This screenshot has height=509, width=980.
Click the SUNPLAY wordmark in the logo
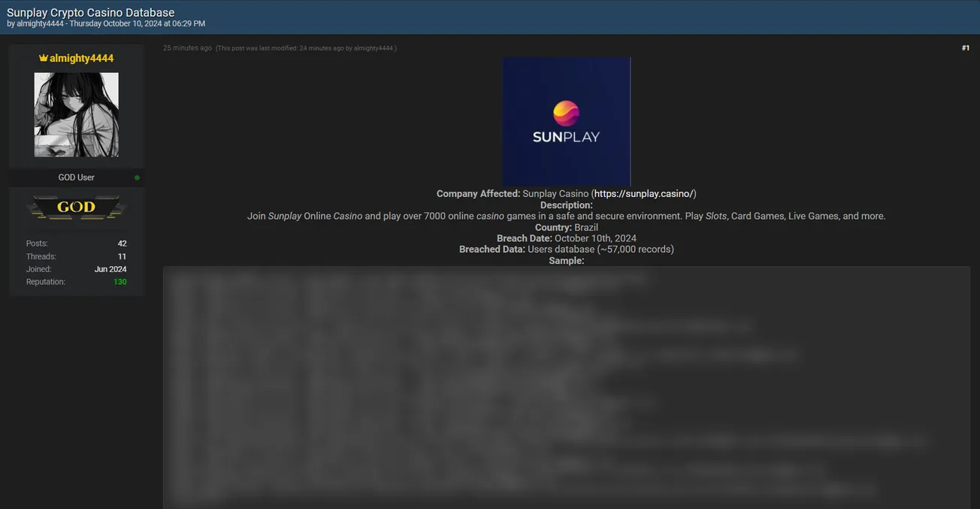click(566, 137)
